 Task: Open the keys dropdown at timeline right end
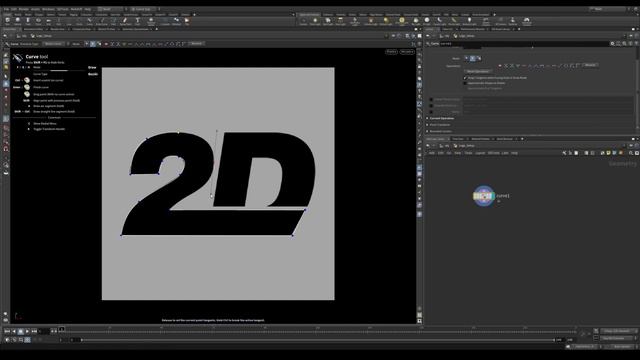pyautogui.click(x=620, y=331)
